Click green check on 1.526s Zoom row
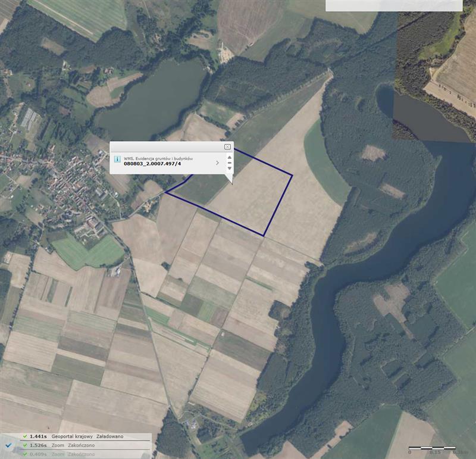The width and height of the screenshot is (476, 459). [24, 445]
